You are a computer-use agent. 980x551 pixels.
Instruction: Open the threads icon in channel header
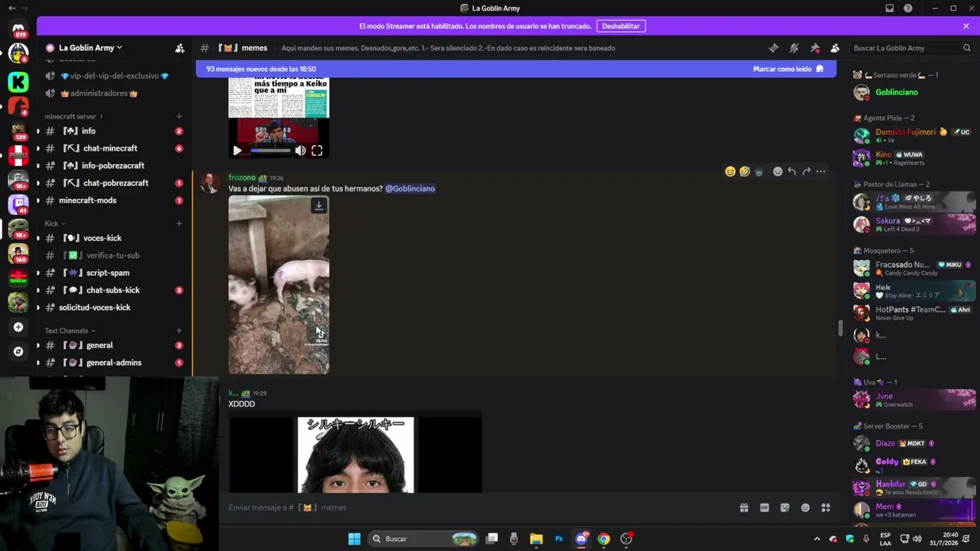[773, 47]
